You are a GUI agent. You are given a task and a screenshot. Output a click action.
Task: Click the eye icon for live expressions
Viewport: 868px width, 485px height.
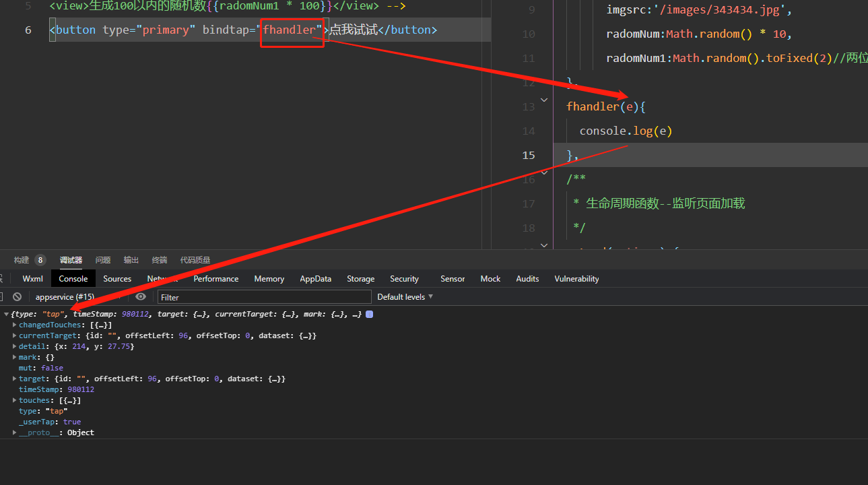pyautogui.click(x=140, y=296)
